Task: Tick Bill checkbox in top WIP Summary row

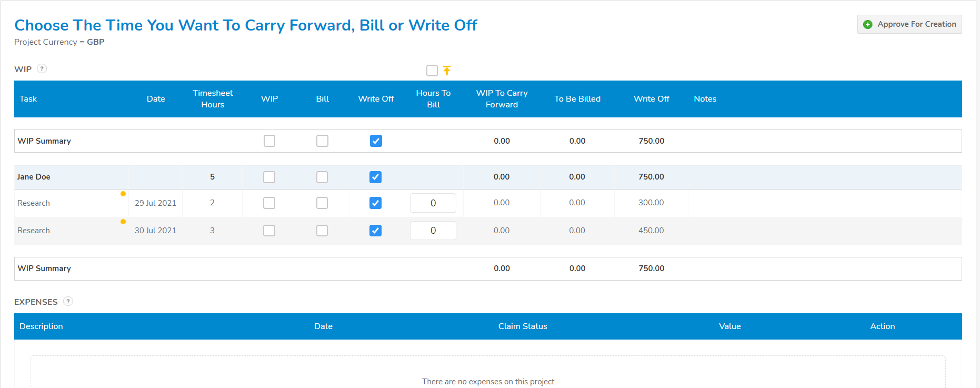Action: pos(323,141)
